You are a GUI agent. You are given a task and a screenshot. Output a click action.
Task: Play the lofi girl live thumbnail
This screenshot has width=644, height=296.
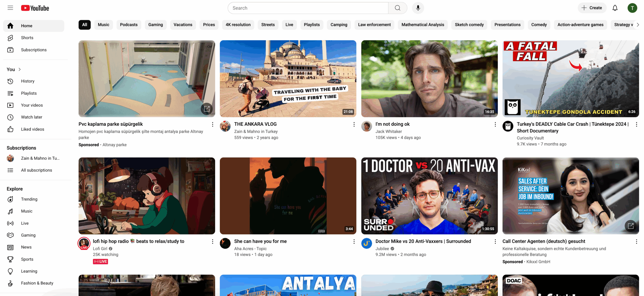pos(147,196)
